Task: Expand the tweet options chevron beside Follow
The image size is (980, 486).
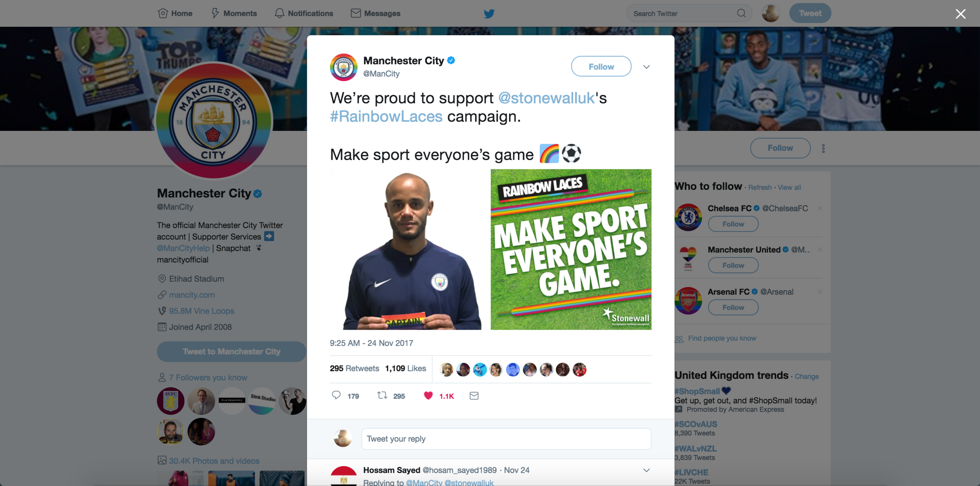Action: point(646,67)
